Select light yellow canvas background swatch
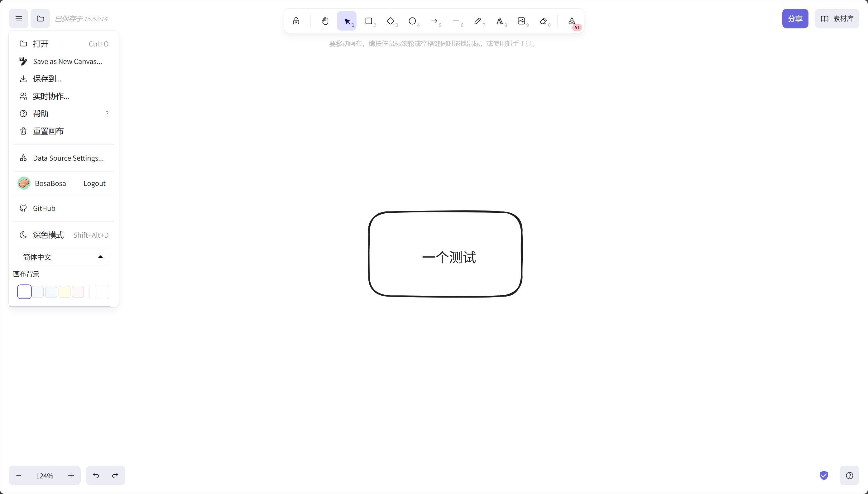The width and height of the screenshot is (868, 494). tap(65, 292)
